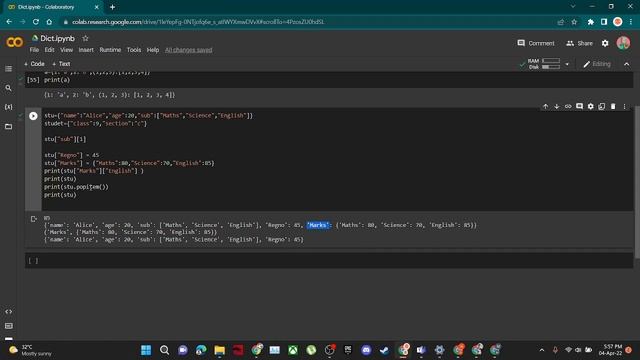Viewport: 640px width, 360px height.
Task: View the RAM and Disk usage bars
Action: [544, 64]
